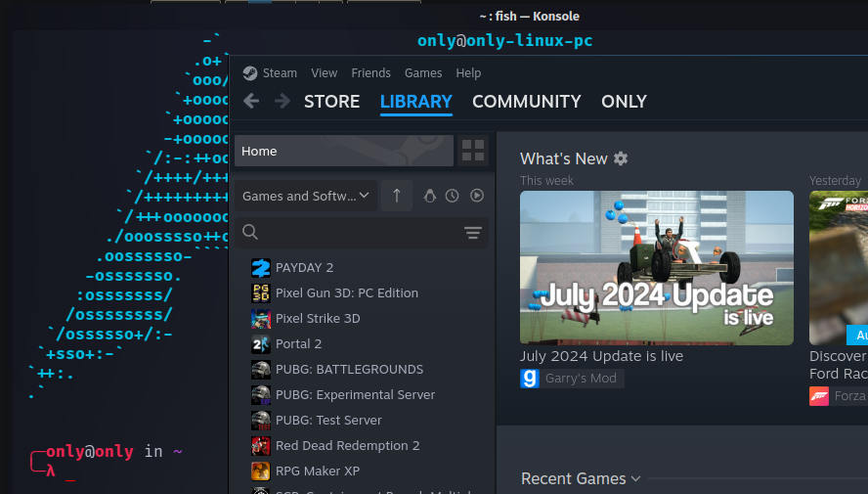Click the Garry's Mod g logo icon
Image resolution: width=868 pixels, height=494 pixels.
coord(530,379)
